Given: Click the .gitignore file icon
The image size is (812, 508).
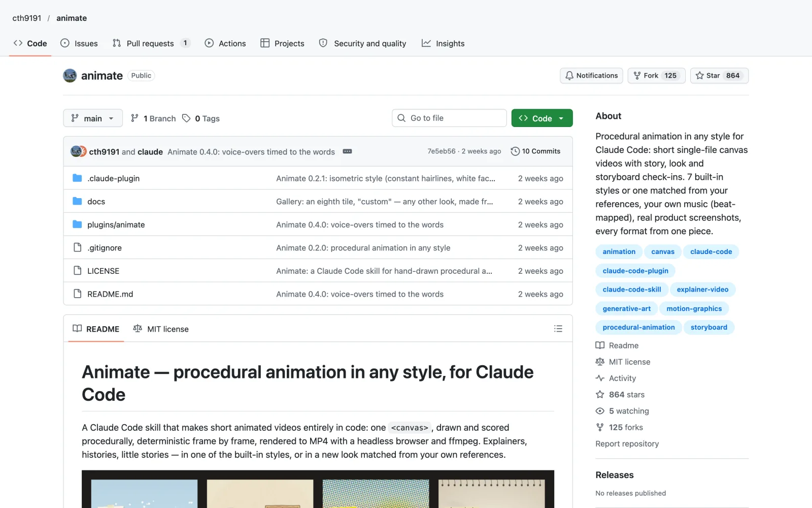Looking at the screenshot, I should (x=77, y=247).
